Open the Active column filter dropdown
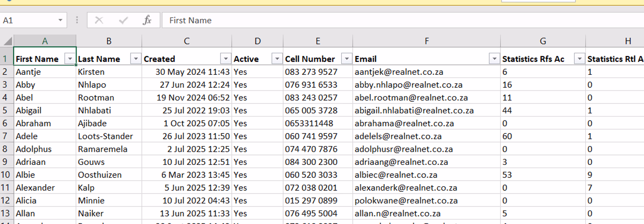Image resolution: width=644 pixels, height=224 pixels. click(x=277, y=59)
